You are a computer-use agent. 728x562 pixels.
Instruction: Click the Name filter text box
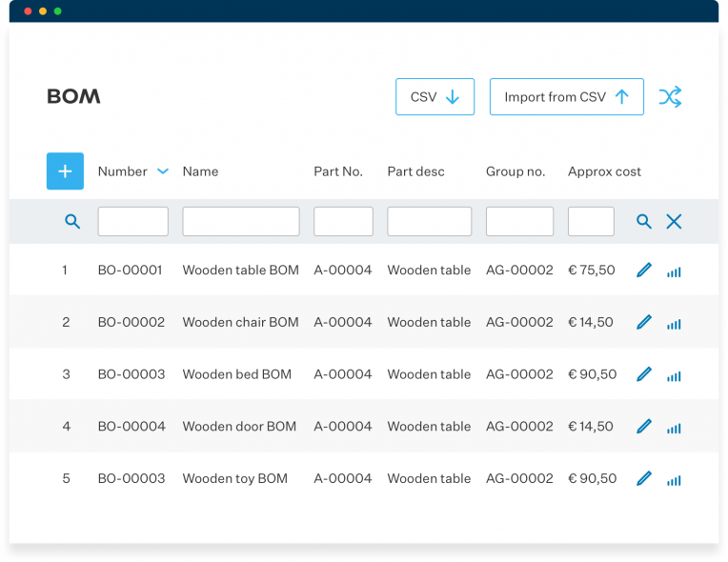[x=240, y=222]
